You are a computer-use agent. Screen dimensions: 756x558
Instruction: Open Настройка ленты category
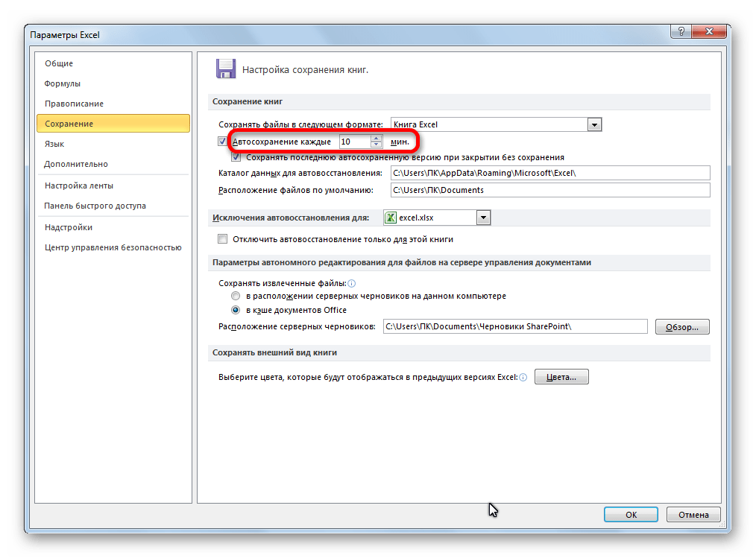113,186
